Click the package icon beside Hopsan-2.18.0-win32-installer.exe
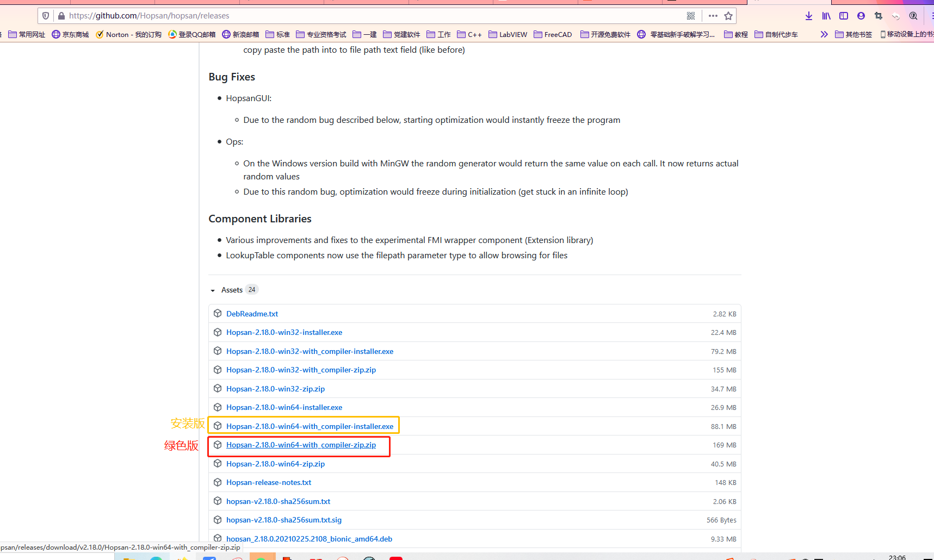The width and height of the screenshot is (934, 560). (218, 332)
